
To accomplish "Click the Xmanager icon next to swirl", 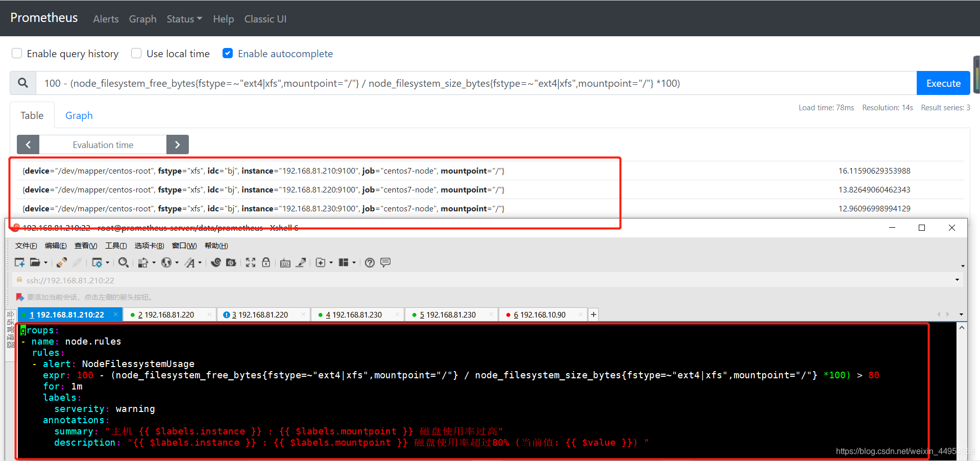I will [231, 262].
